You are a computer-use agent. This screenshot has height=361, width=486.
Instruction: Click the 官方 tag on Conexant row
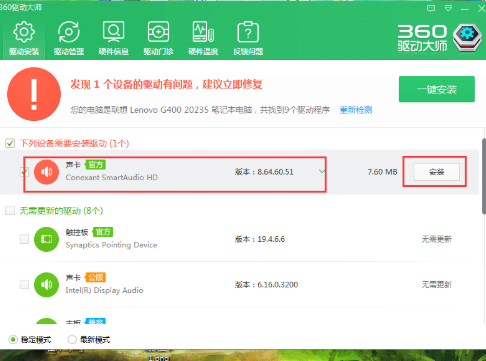[x=96, y=165]
